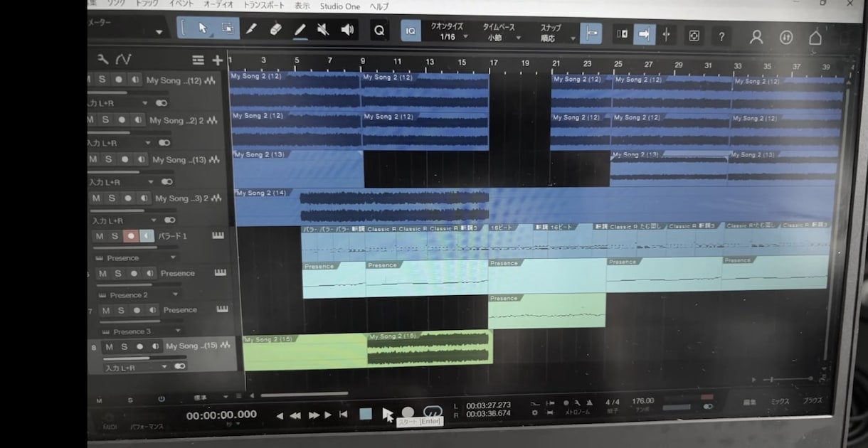Open the question mark help icon
The width and height of the screenshot is (868, 448).
[x=721, y=36]
